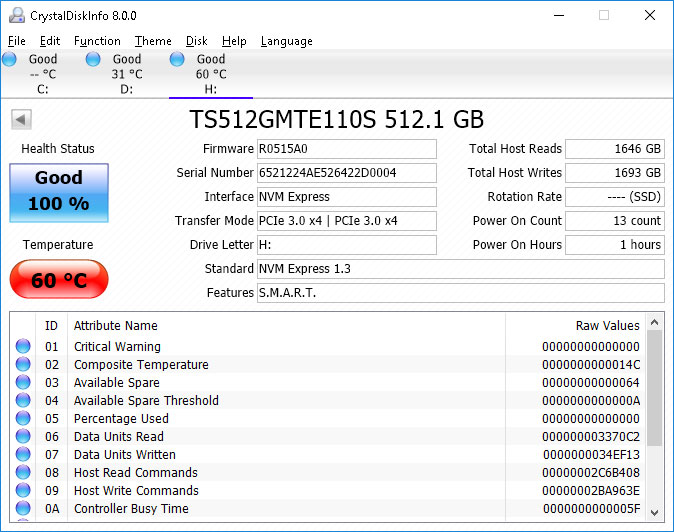The height and width of the screenshot is (532, 674).
Task: Open the Language menu
Action: pos(287,41)
